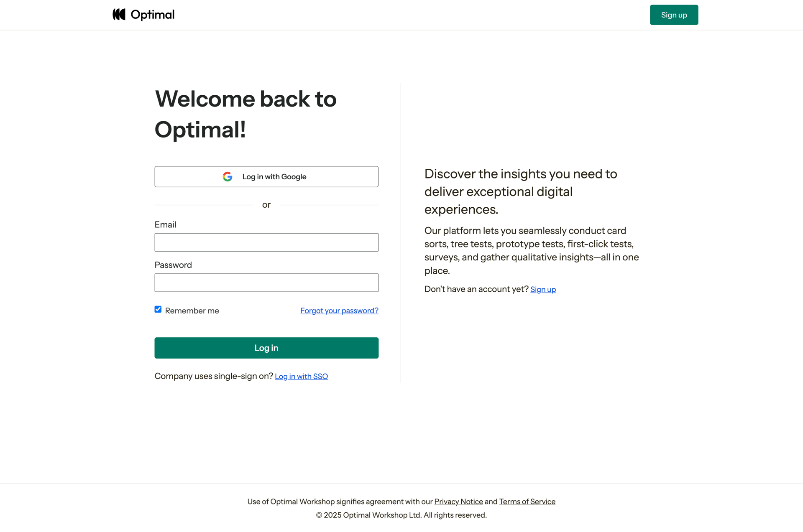Screen dimensions: 803x532
Task: Click Sign up link beside account prompt
Action: (x=543, y=290)
